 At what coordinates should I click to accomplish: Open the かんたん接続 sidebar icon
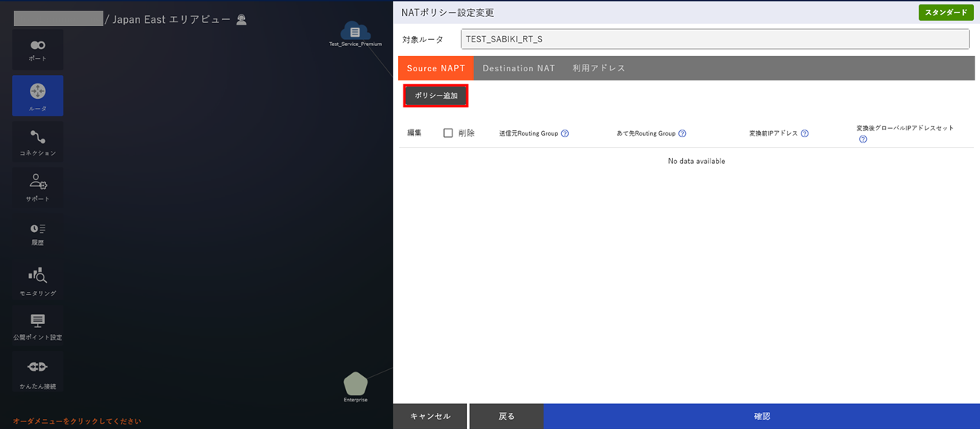point(38,372)
